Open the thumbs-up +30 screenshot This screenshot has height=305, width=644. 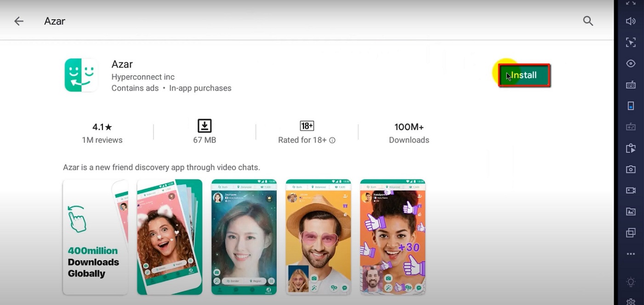[393, 237]
